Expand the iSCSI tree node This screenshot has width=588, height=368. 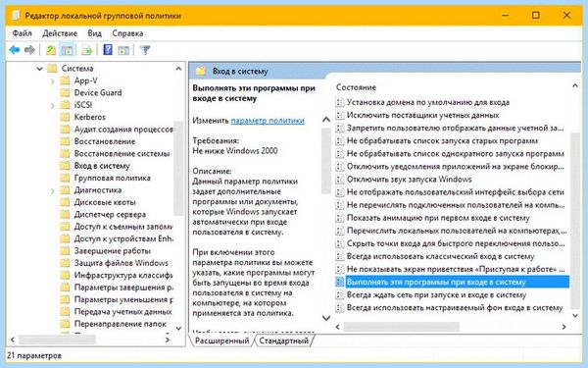pyautogui.click(x=53, y=106)
